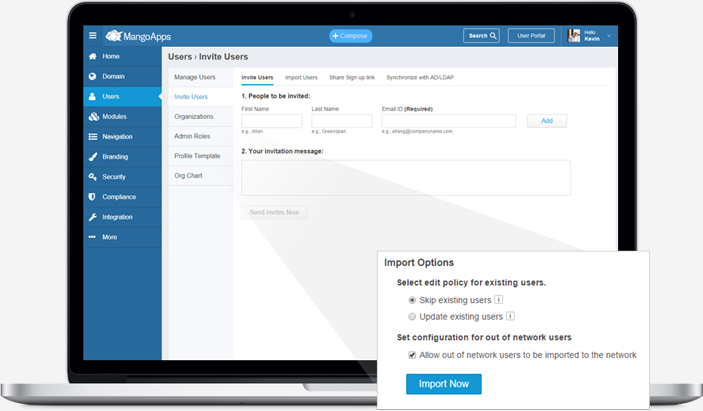Switch to the Invite Users tab

tap(257, 78)
